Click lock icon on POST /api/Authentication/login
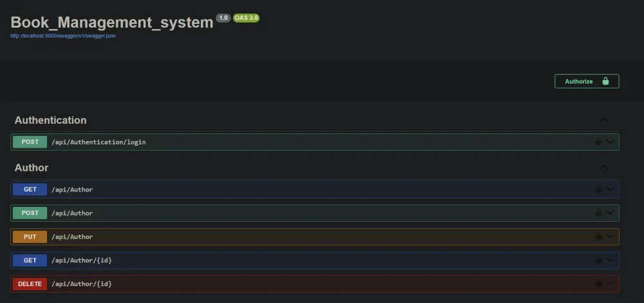 pos(599,142)
